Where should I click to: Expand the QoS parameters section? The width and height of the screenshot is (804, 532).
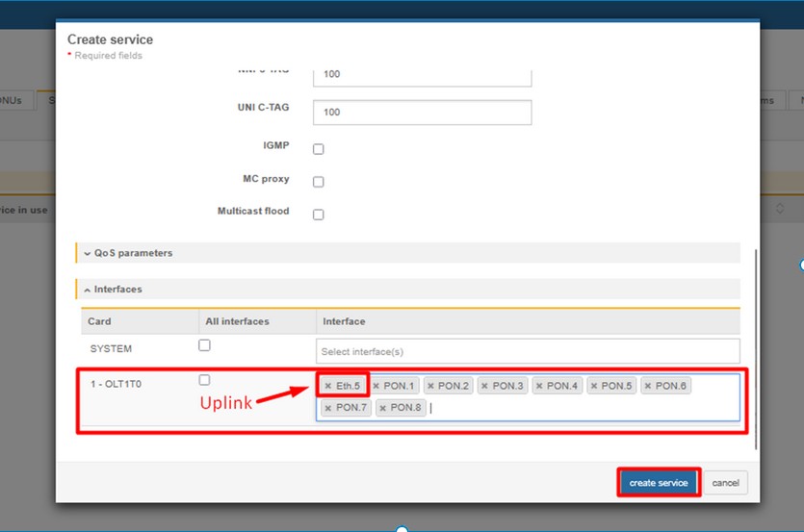point(133,253)
